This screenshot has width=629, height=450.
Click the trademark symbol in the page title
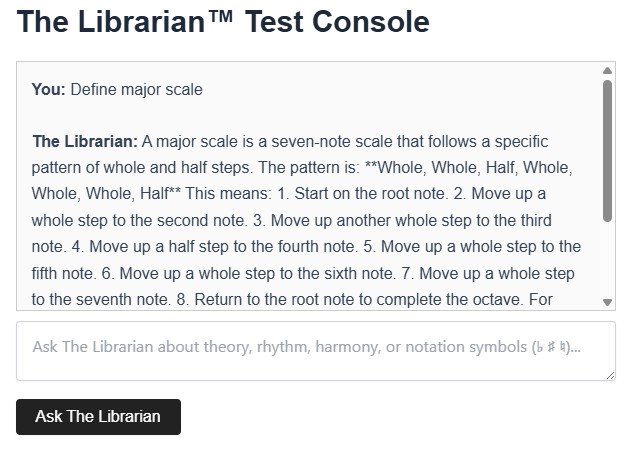click(x=215, y=18)
